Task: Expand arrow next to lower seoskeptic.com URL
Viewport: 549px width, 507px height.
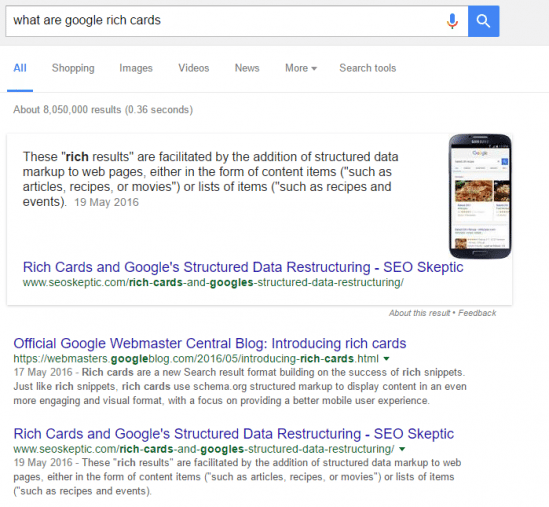Action: (402, 449)
